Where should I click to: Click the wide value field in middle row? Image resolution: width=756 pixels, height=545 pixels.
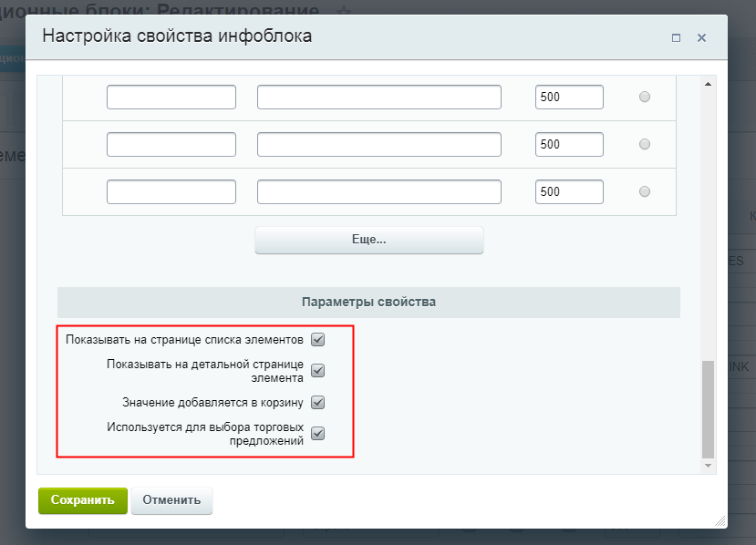tap(378, 145)
